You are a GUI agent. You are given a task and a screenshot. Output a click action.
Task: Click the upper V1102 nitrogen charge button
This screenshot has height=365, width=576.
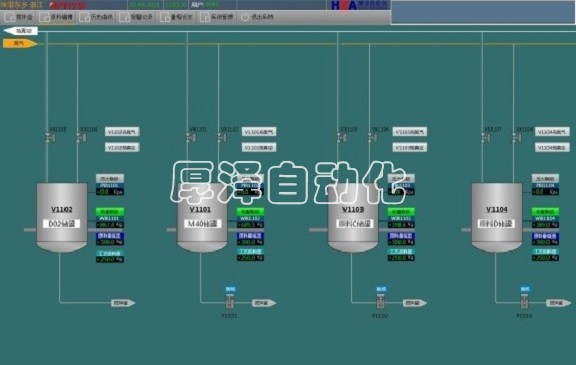(x=122, y=132)
